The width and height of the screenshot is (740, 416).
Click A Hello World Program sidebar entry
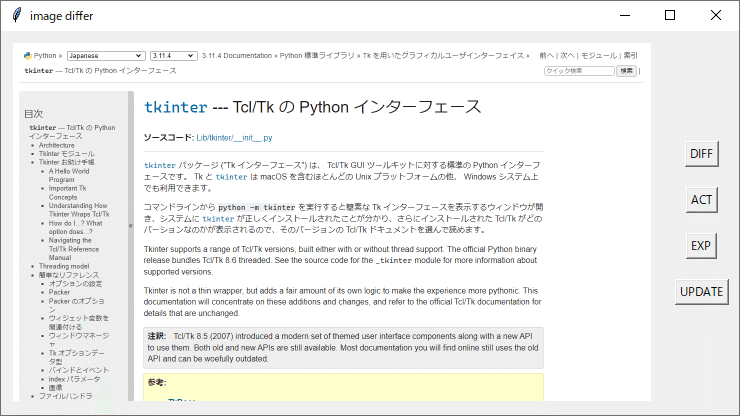[x=69, y=176]
